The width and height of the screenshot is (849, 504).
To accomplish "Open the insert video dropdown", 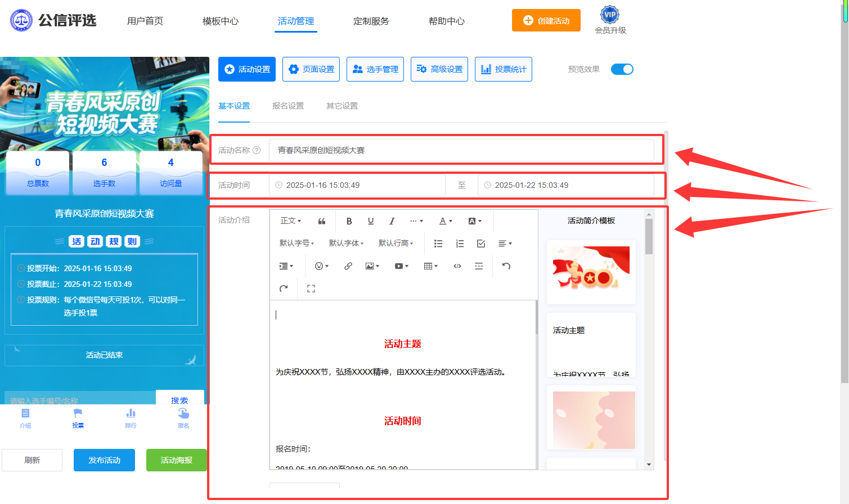I will [402, 266].
